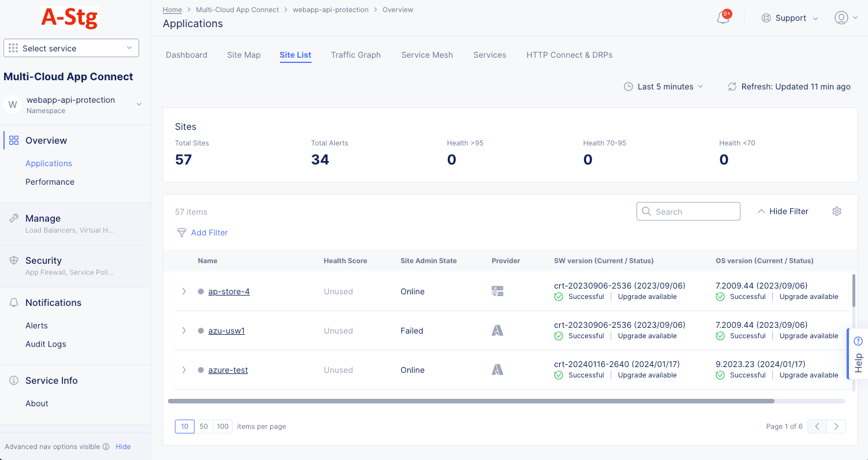Click the Add Filter funnel icon
The image size is (868, 460).
pyautogui.click(x=182, y=233)
